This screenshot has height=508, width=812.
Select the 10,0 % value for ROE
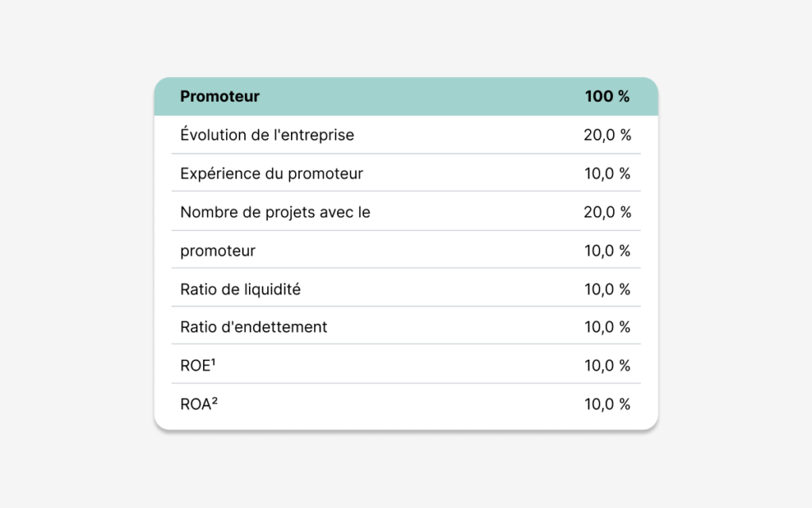607,365
